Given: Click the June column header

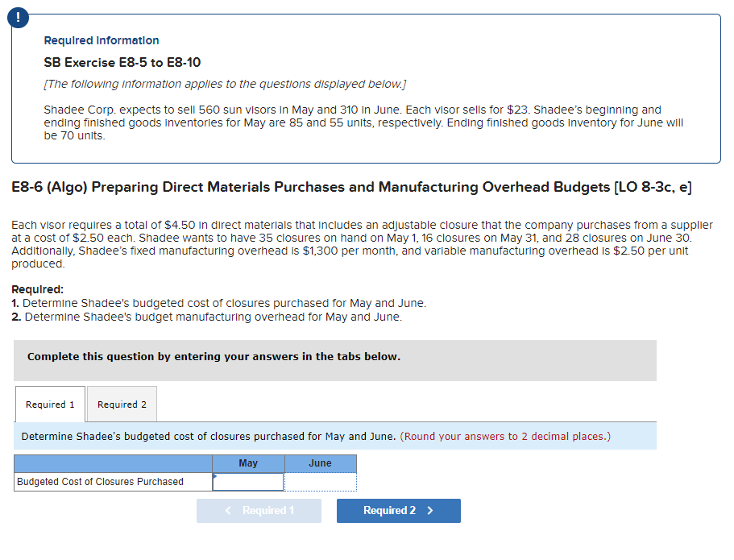Looking at the screenshot, I should [x=320, y=463].
